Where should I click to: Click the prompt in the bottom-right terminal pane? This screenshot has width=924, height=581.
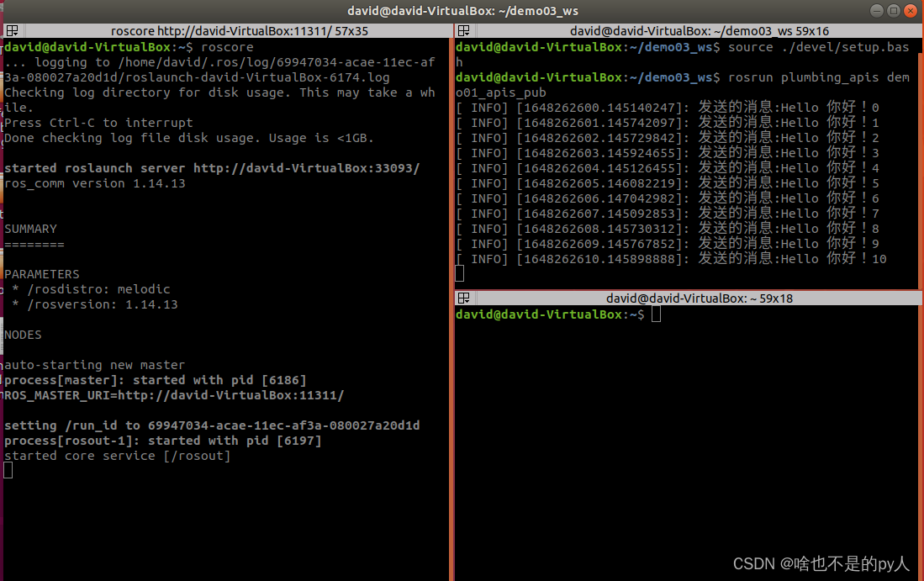pos(550,314)
